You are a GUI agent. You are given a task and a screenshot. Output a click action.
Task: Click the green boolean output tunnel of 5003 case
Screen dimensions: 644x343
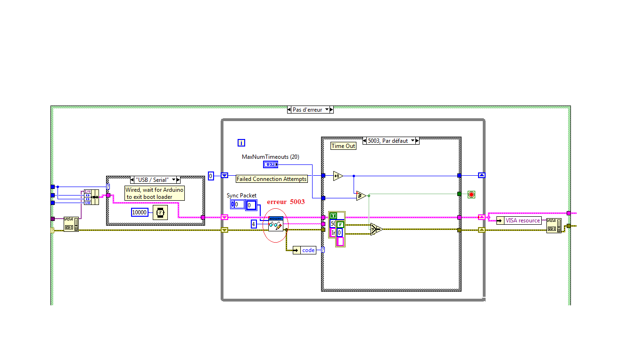(459, 194)
